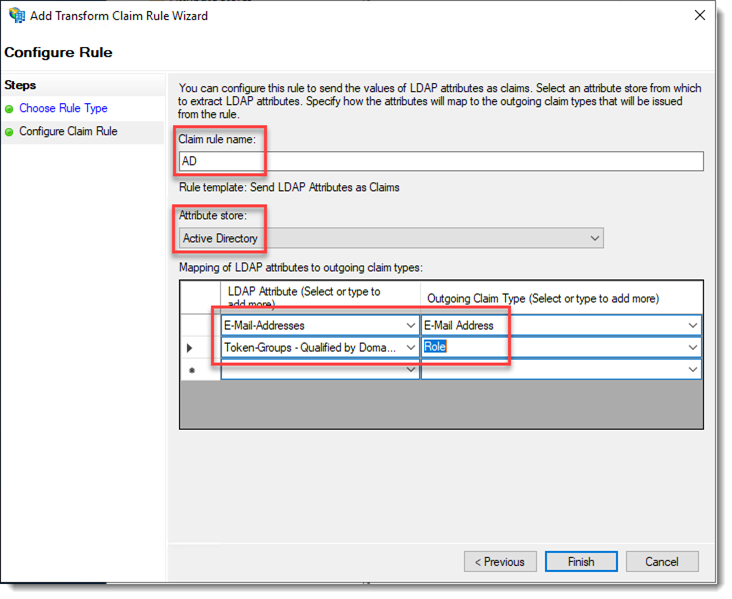Click the LDAP Attribute column header
The height and width of the screenshot is (599, 732).
pos(320,297)
